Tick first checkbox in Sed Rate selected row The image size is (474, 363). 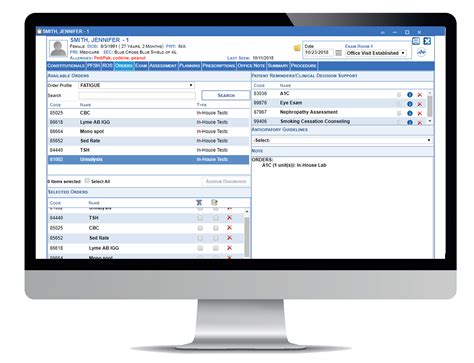[200, 238]
